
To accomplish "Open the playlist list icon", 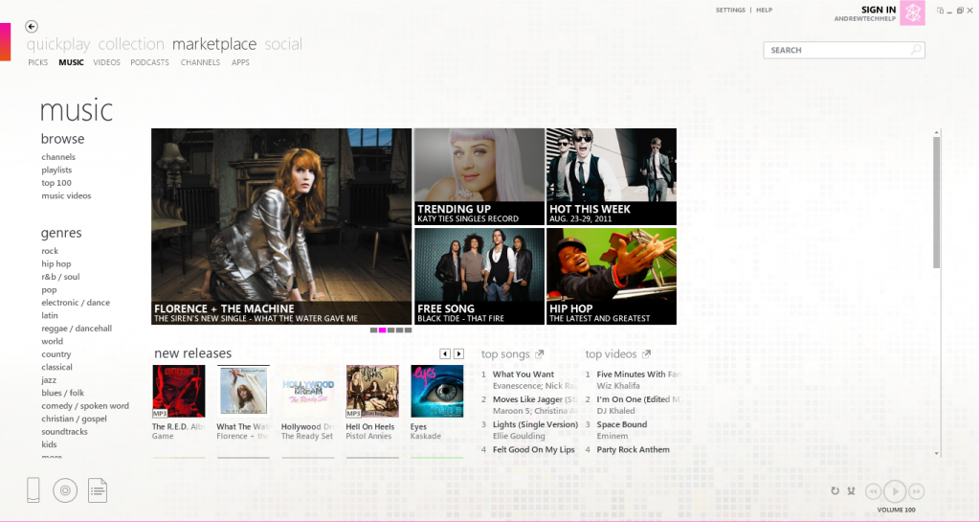I will [x=98, y=490].
